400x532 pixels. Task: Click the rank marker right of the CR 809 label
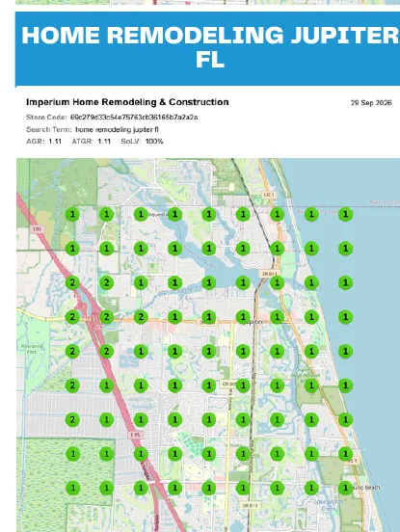[x=243, y=386]
